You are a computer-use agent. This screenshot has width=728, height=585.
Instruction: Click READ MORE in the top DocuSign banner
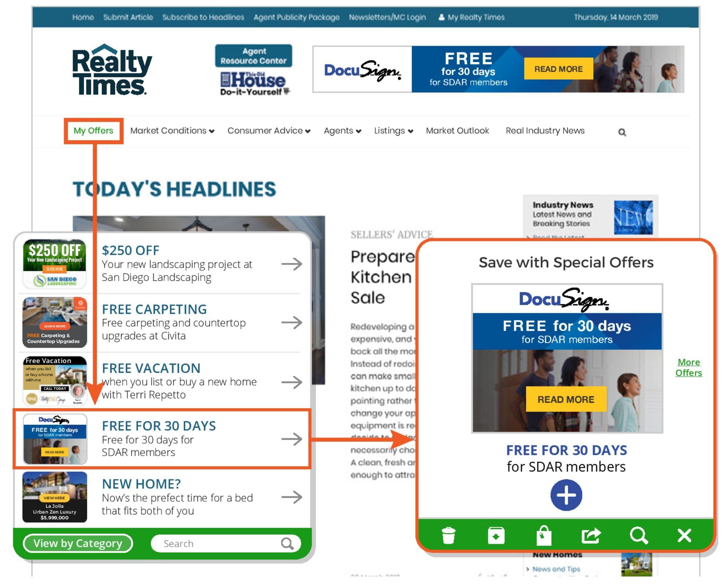click(559, 69)
